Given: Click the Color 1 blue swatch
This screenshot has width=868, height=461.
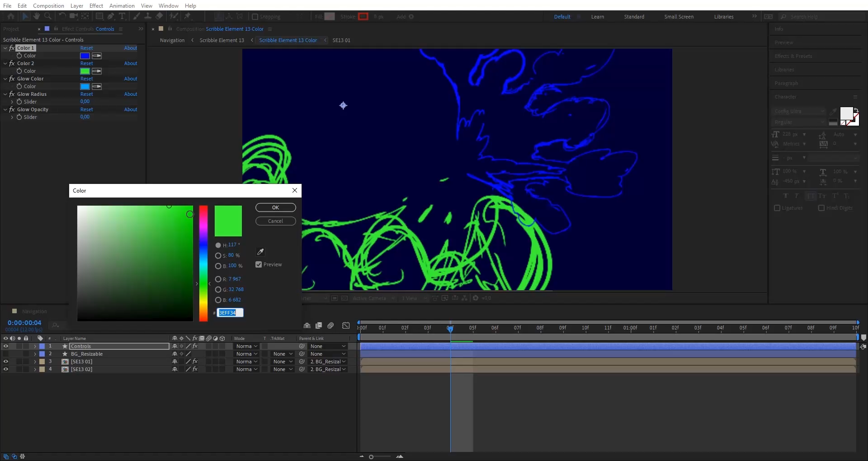Looking at the screenshot, I should tap(85, 56).
